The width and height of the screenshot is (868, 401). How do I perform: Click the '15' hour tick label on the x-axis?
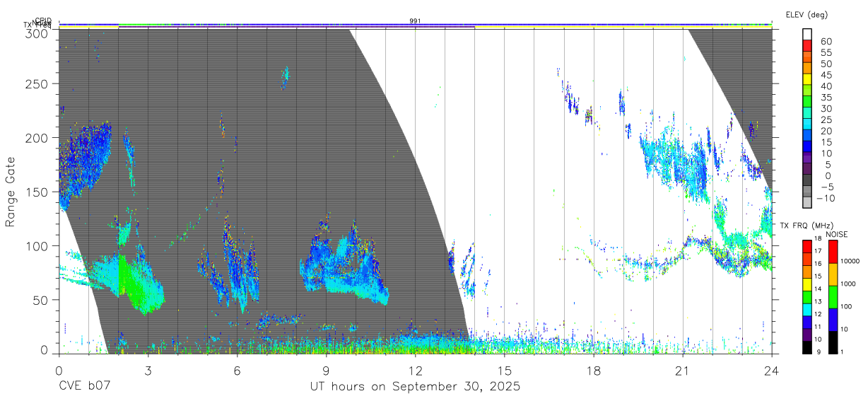pos(504,371)
